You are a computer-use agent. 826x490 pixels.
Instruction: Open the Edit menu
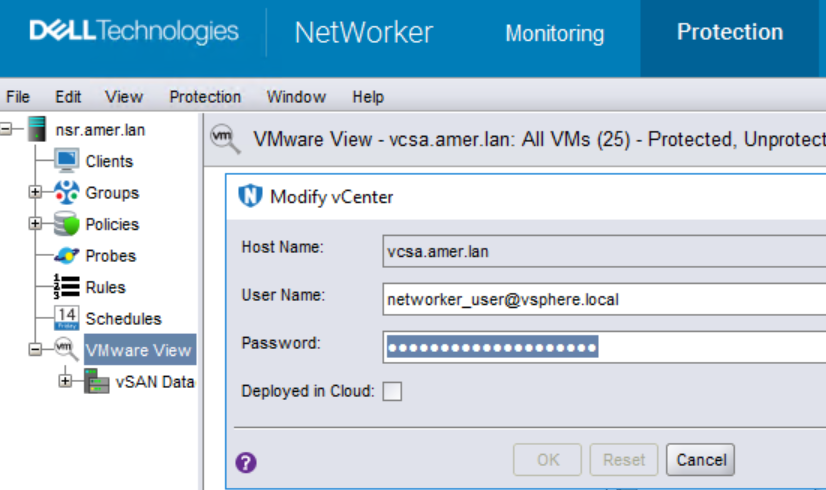click(x=68, y=97)
